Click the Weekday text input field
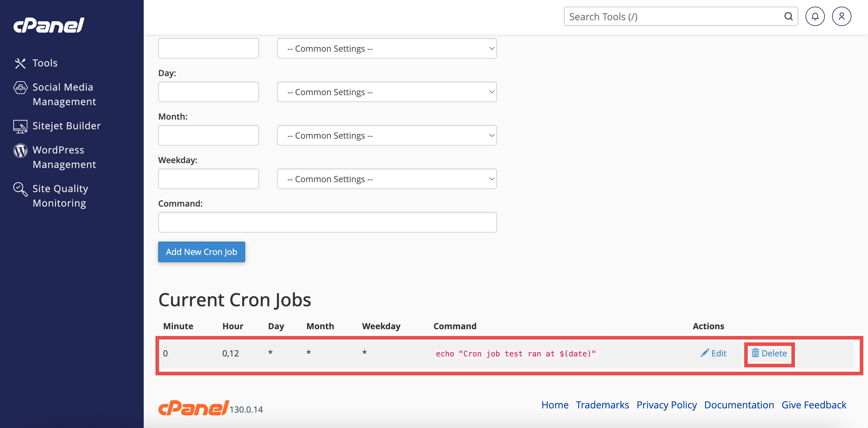This screenshot has height=428, width=868. tap(208, 179)
